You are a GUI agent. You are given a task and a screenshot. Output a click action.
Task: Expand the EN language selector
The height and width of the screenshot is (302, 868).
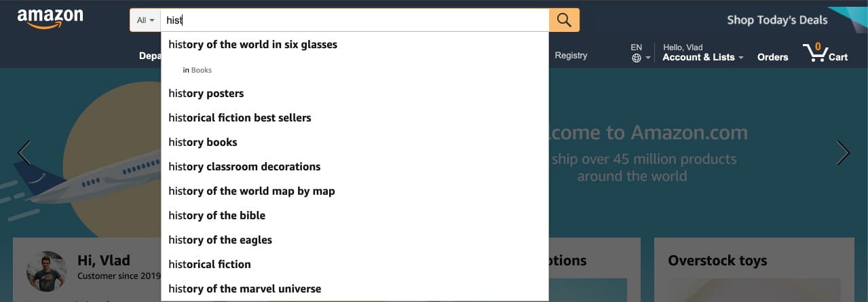[x=641, y=53]
